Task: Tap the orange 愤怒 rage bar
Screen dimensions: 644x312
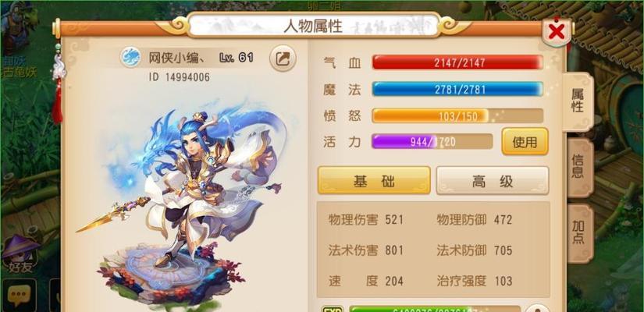Action: pos(457,115)
